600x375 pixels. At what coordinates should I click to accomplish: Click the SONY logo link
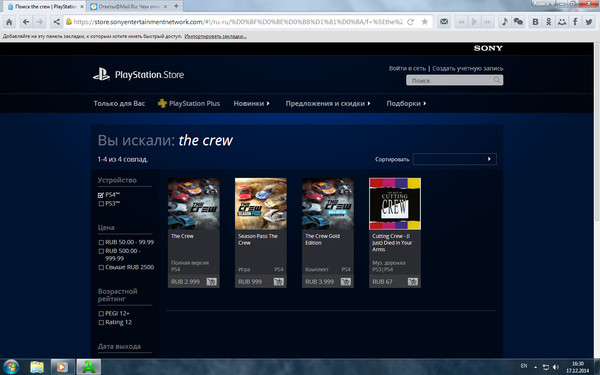pos(488,48)
